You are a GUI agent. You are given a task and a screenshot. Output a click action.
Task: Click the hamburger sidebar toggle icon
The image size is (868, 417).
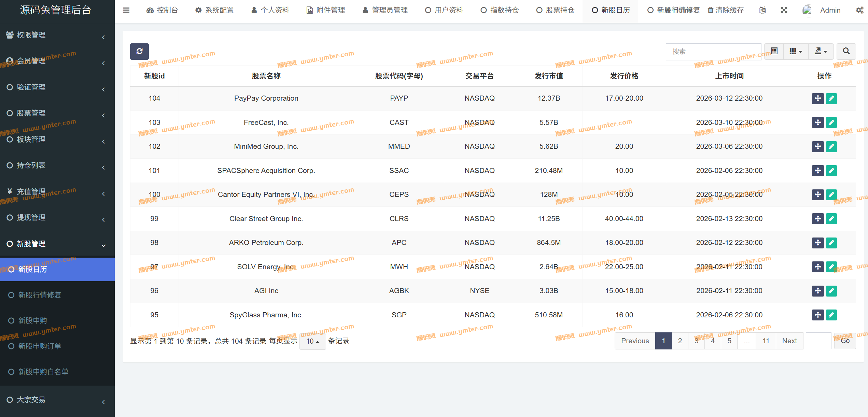pyautogui.click(x=126, y=10)
